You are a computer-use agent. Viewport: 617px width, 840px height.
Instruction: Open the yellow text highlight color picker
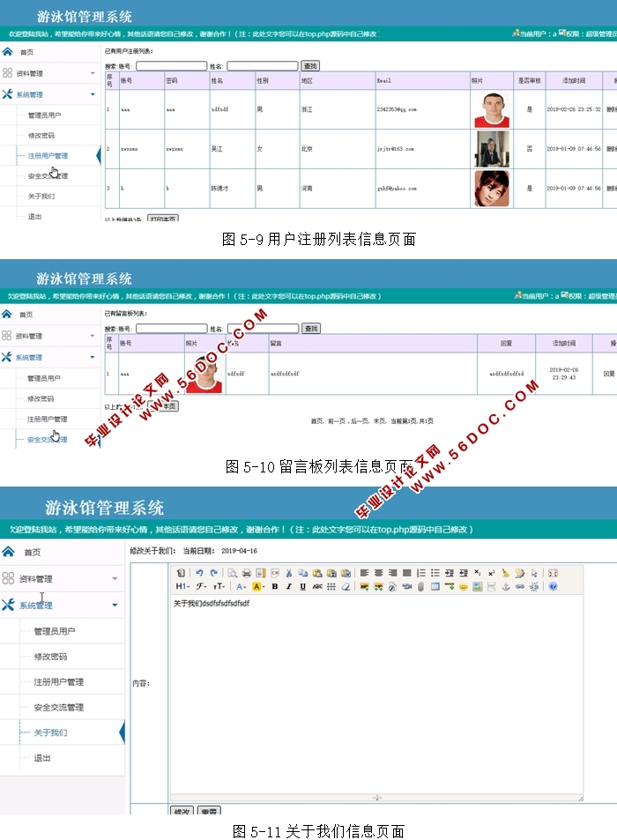(x=258, y=586)
